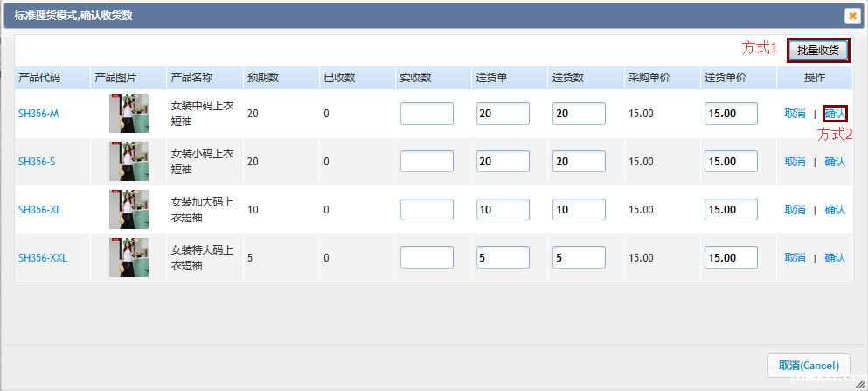
Task: Edit the 送货数 field for SH356-S
Action: [579, 162]
